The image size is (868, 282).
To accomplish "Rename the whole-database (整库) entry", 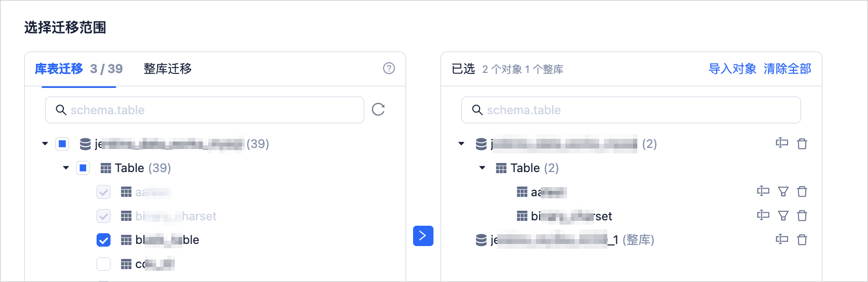I will click(782, 239).
